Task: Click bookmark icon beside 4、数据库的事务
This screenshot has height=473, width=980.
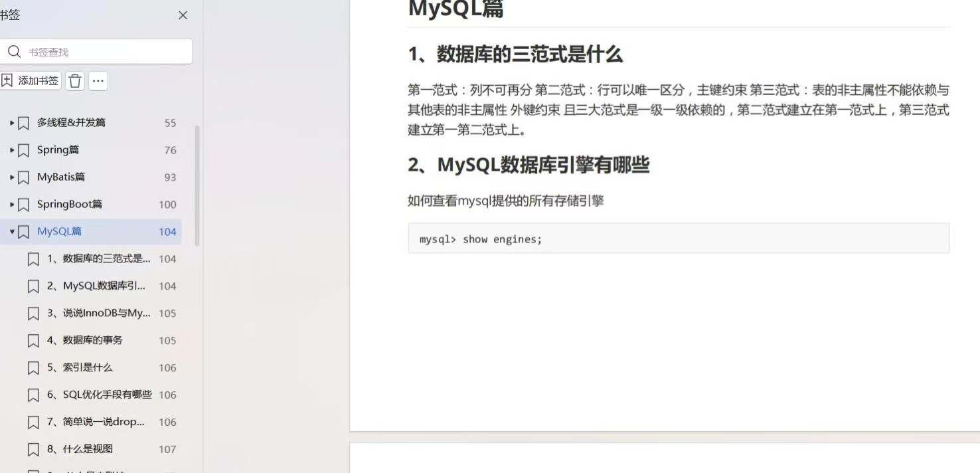Action: (x=33, y=341)
